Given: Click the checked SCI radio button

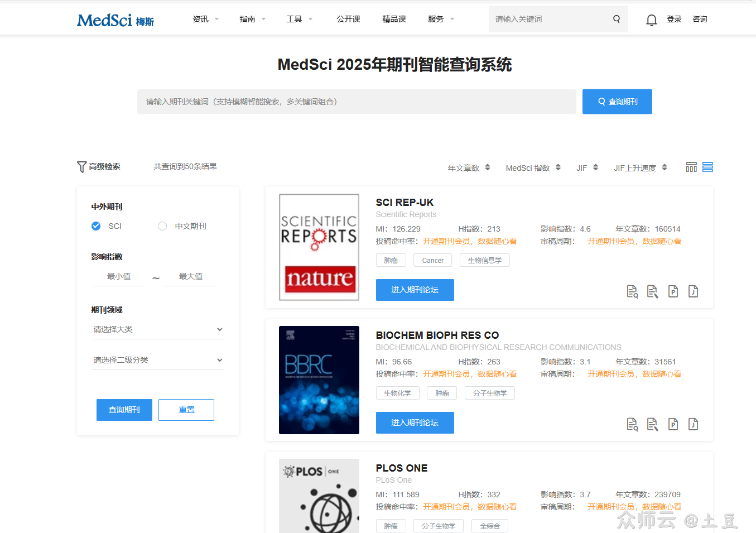Looking at the screenshot, I should tap(96, 226).
